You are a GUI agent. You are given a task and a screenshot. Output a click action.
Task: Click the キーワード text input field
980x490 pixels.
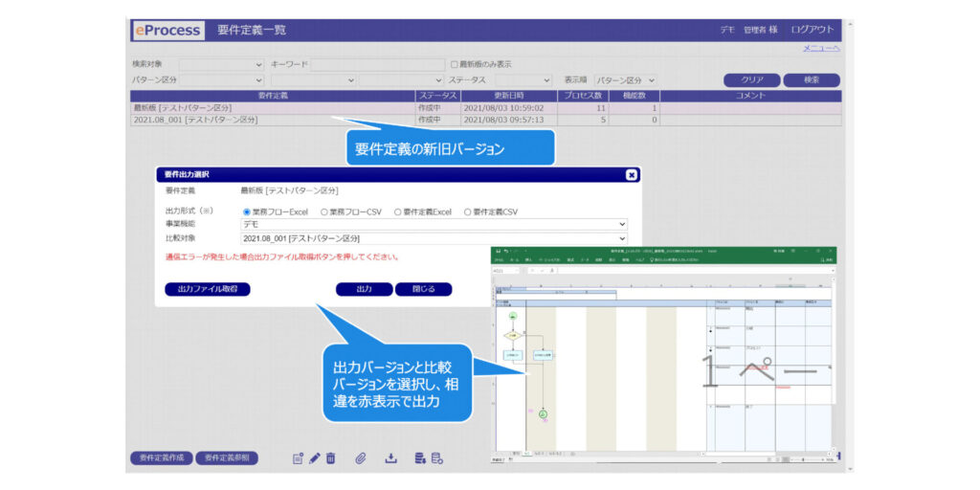377,64
